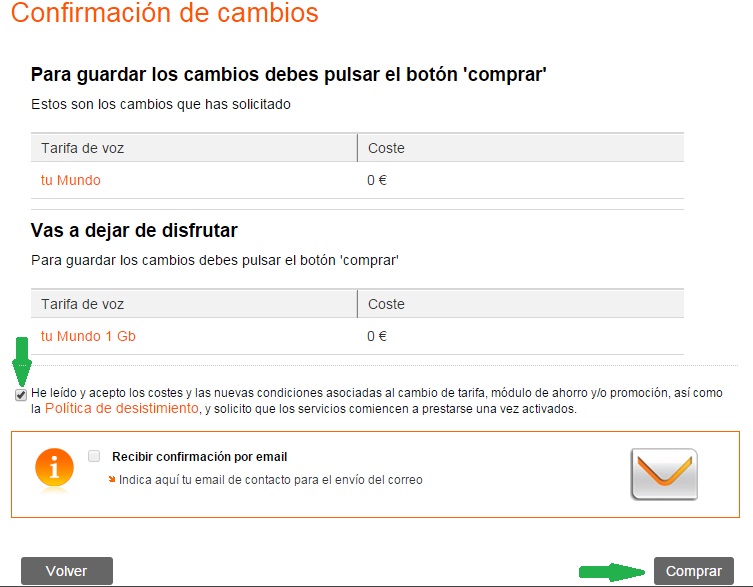
Task: Select the '0 €' cost in the 'tu Mundo 1 Gb' row
Action: point(377,336)
